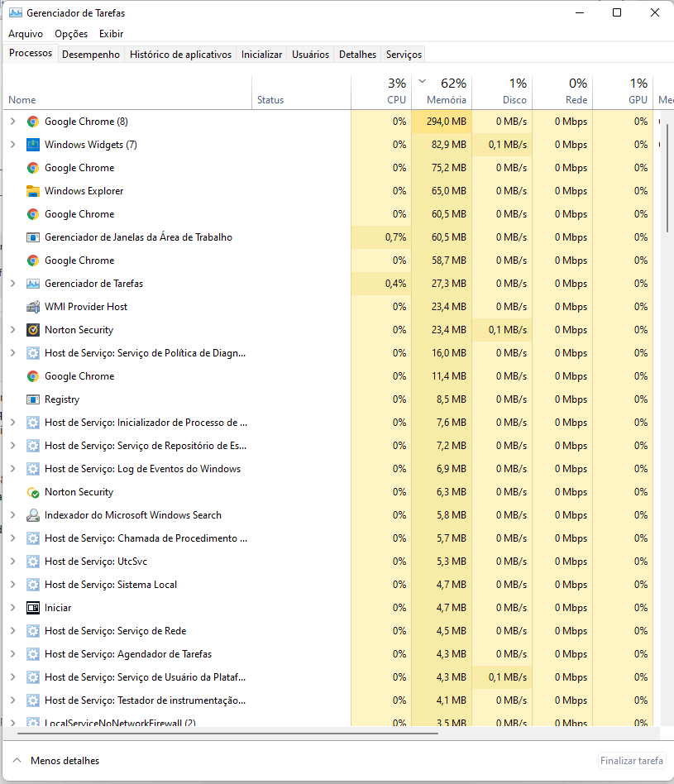Screen dimensions: 674x784
Task: Select the Windows Explorer folder icon
Action: (x=33, y=191)
